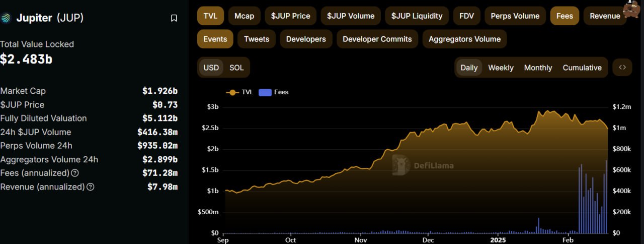
Task: Enable the Developer Commits metric
Action: click(x=377, y=39)
